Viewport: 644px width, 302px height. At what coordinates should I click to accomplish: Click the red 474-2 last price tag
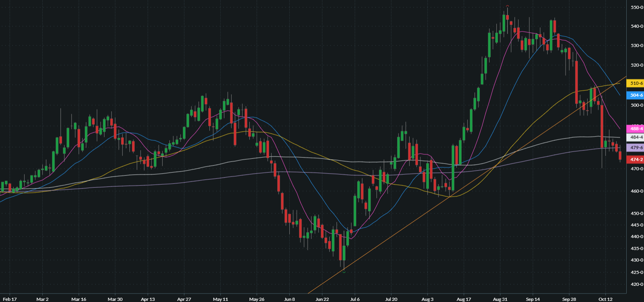[x=635, y=159]
